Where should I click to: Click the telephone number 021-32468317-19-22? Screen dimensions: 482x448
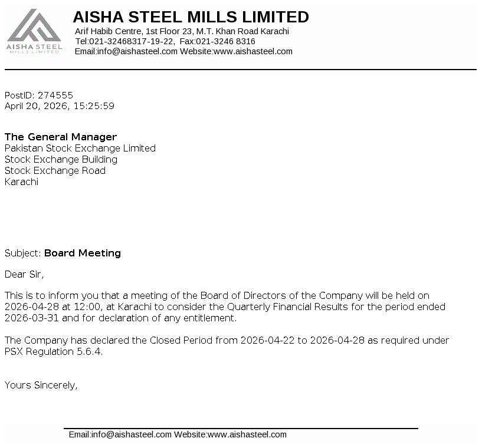point(132,41)
